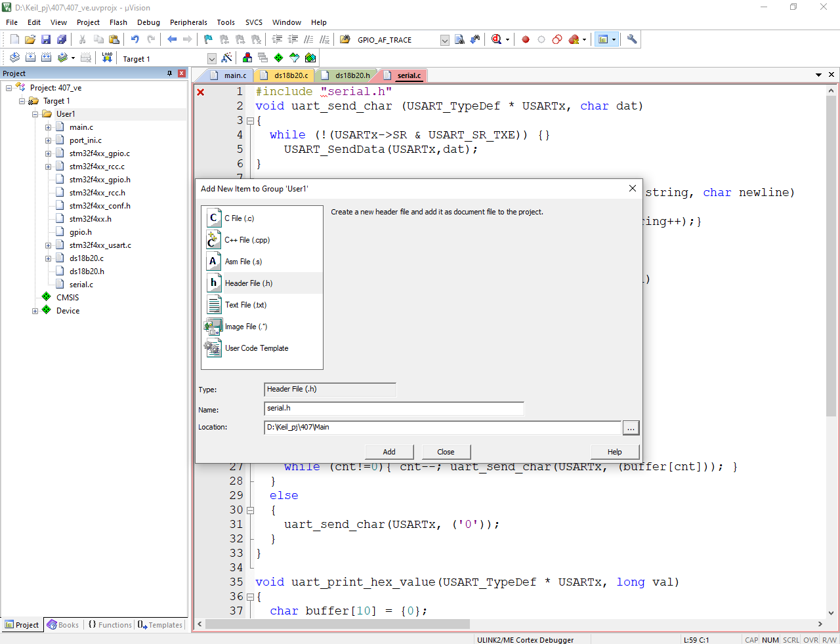The image size is (840, 644).
Task: Comment out the selected lines
Action: point(308,39)
